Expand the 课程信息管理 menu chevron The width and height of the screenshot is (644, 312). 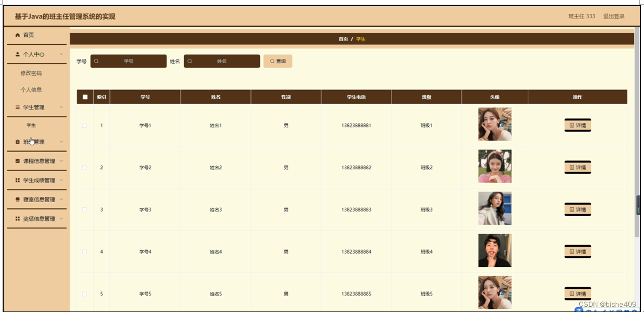[62, 161]
